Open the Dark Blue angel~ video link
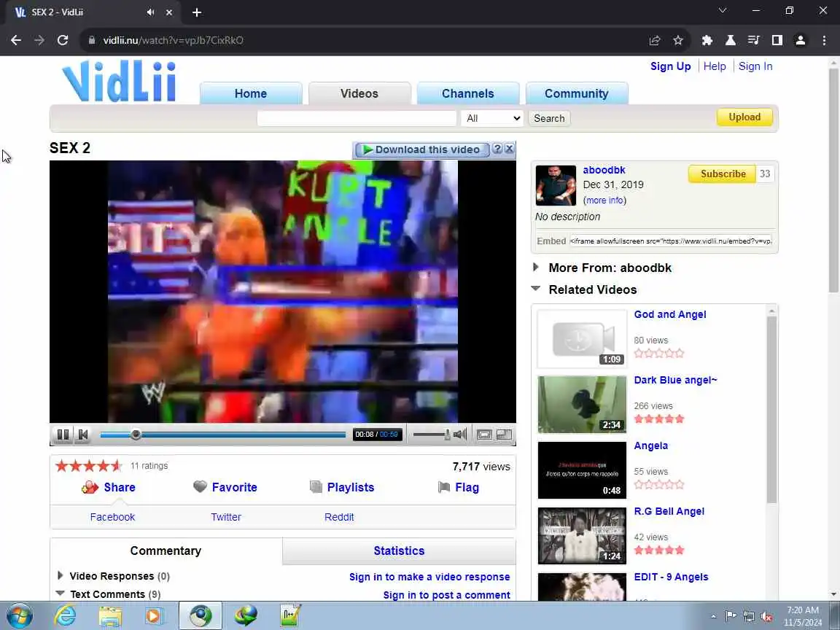The width and height of the screenshot is (840, 630). pos(675,380)
